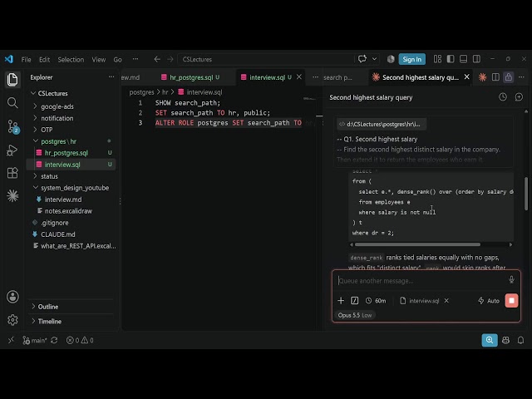Add attachment with the plus icon
532x399 pixels.
pyautogui.click(x=341, y=301)
